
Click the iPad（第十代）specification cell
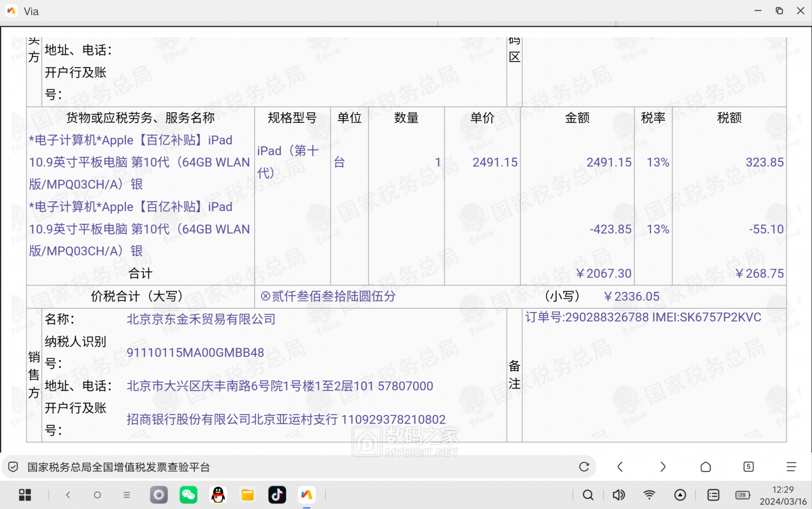(x=288, y=162)
